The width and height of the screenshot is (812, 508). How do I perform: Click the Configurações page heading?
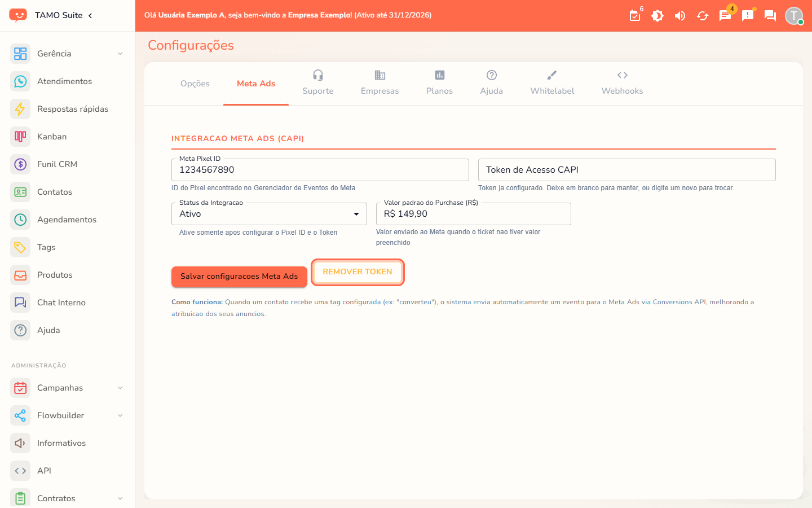click(191, 45)
